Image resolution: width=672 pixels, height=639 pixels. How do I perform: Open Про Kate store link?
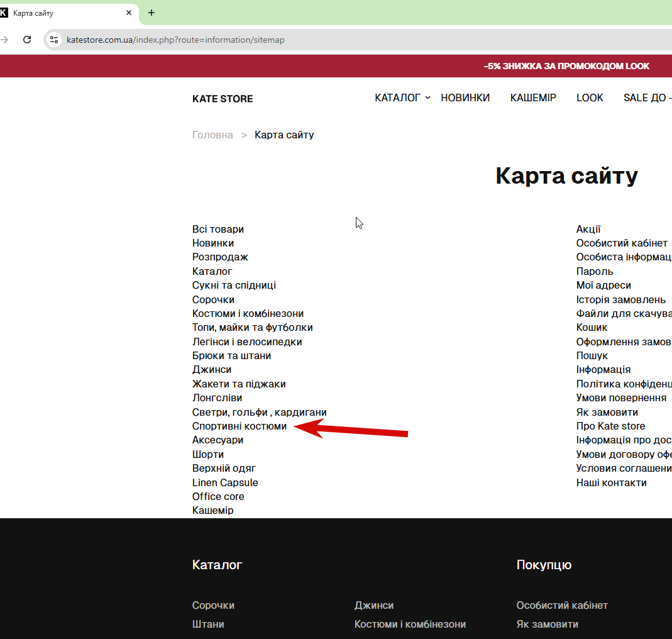tap(610, 426)
